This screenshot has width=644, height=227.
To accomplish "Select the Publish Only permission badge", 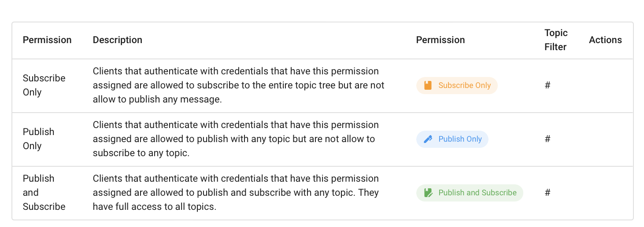I will click(452, 139).
